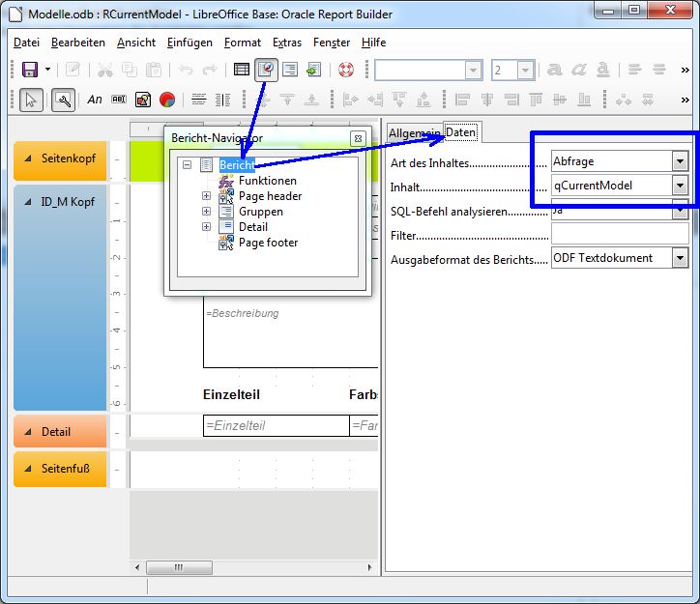This screenshot has height=604, width=700.
Task: Click the horizontal scrollbar thumb
Action: click(x=179, y=567)
